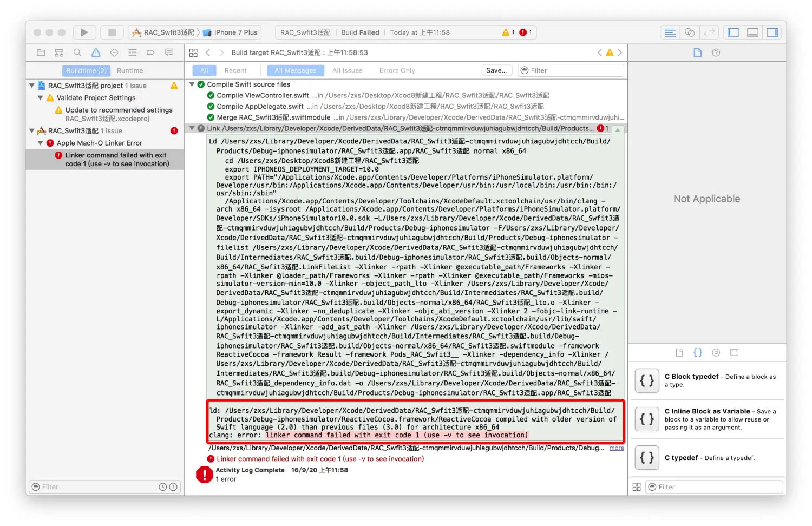
Task: Select Errors Only filter
Action: pos(397,70)
